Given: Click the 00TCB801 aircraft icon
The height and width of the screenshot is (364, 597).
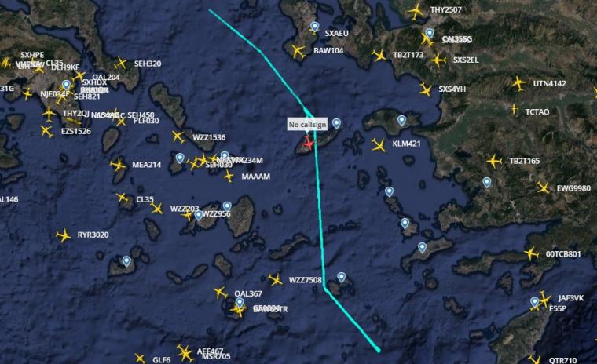Looking at the screenshot, I should (532, 253).
